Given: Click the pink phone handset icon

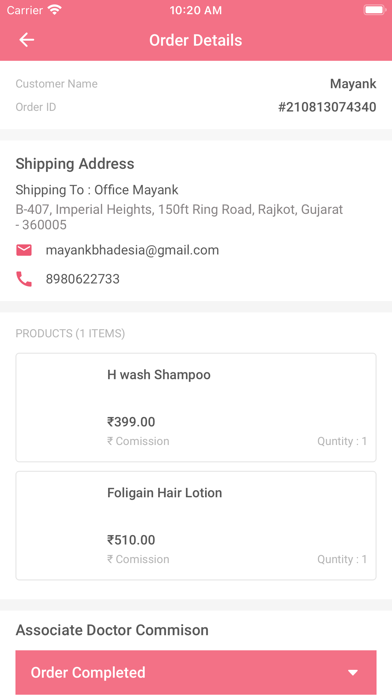Looking at the screenshot, I should (24, 279).
